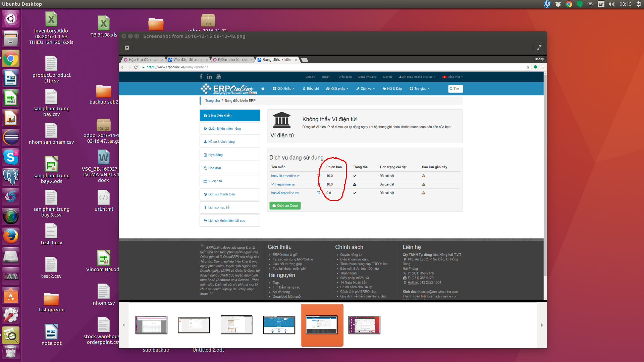Click the thumbnail strip right arrow
This screenshot has height=362, width=644.
point(542,325)
